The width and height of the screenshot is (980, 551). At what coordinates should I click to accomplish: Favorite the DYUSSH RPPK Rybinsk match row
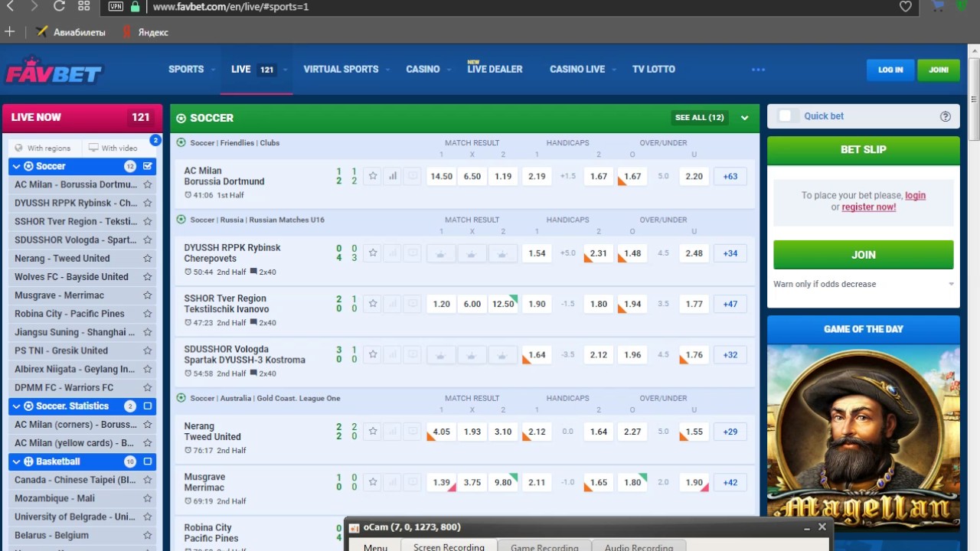click(x=373, y=253)
